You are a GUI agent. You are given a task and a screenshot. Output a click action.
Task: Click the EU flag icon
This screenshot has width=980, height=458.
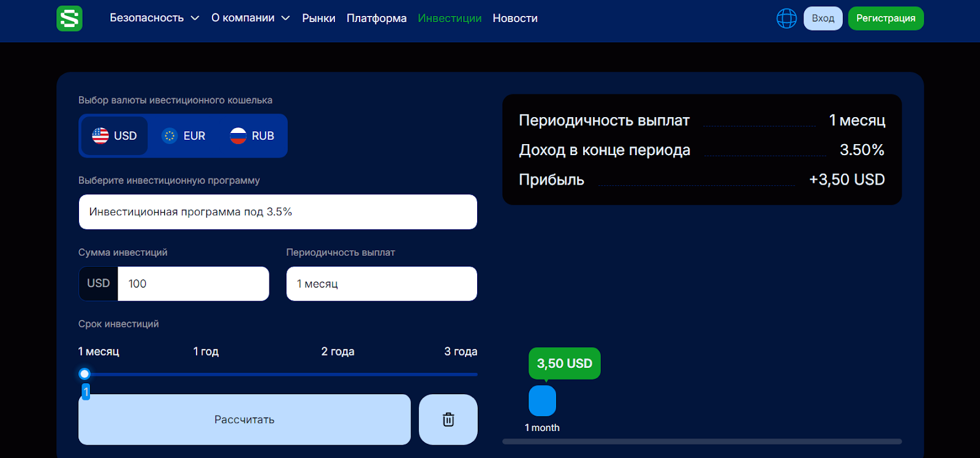[170, 135]
